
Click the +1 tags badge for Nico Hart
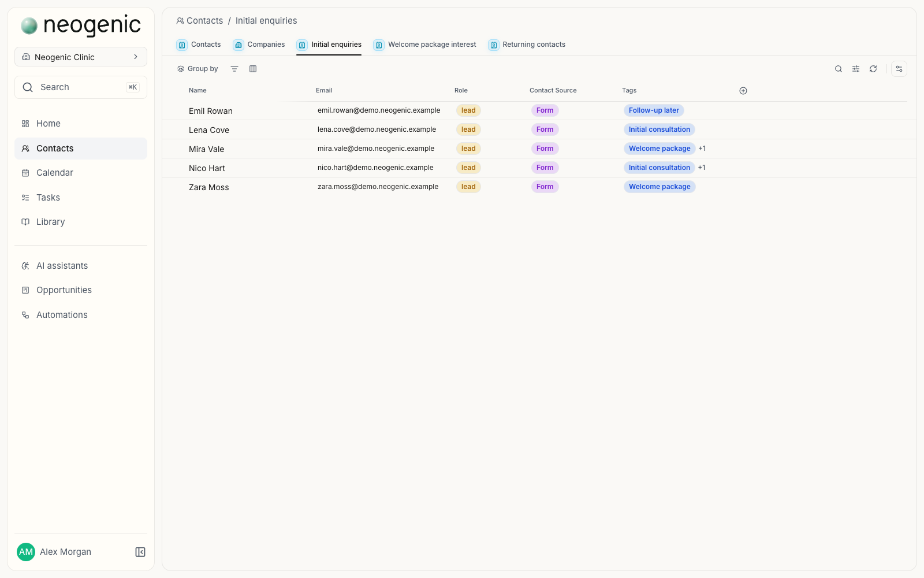[x=702, y=168]
